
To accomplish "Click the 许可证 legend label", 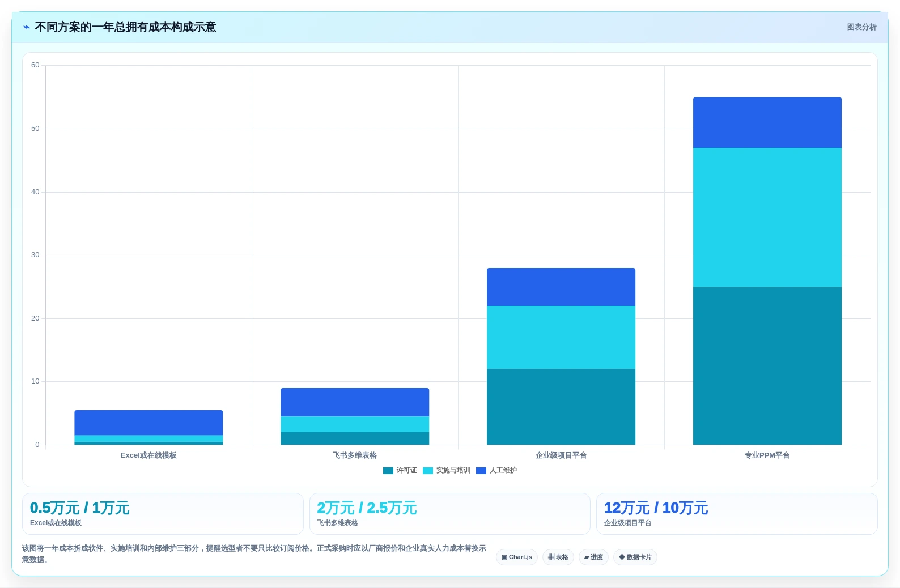I will (x=406, y=471).
